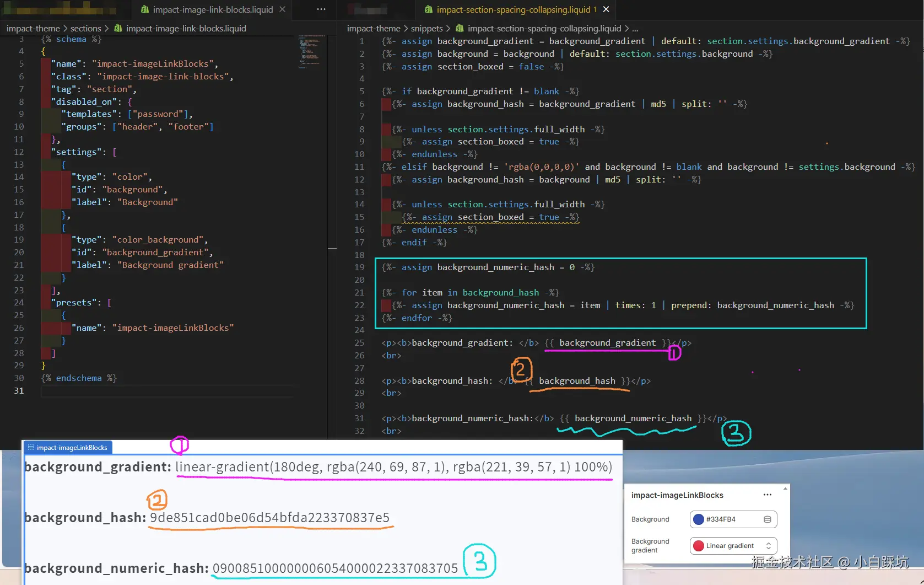Click the '"templates": ["password"]' line
The image size is (924, 585).
click(x=127, y=114)
